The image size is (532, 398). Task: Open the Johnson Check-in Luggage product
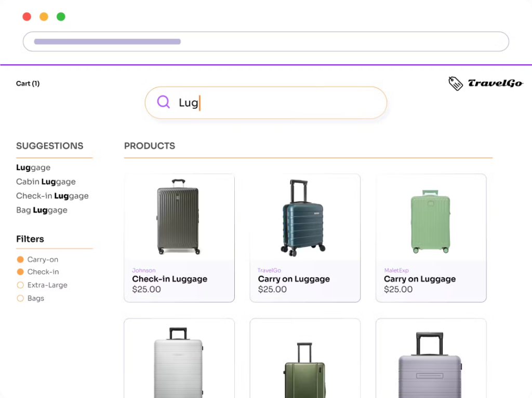tap(179, 238)
